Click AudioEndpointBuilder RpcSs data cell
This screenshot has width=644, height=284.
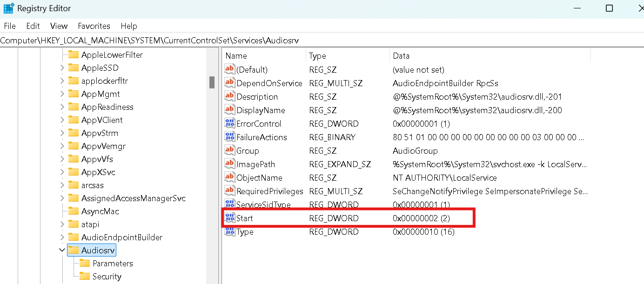(x=445, y=83)
